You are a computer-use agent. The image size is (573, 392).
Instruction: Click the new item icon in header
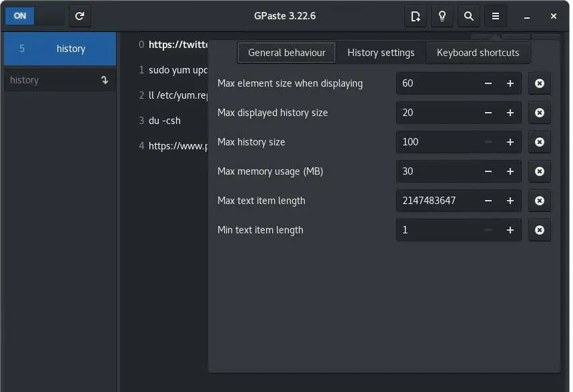[x=416, y=16]
